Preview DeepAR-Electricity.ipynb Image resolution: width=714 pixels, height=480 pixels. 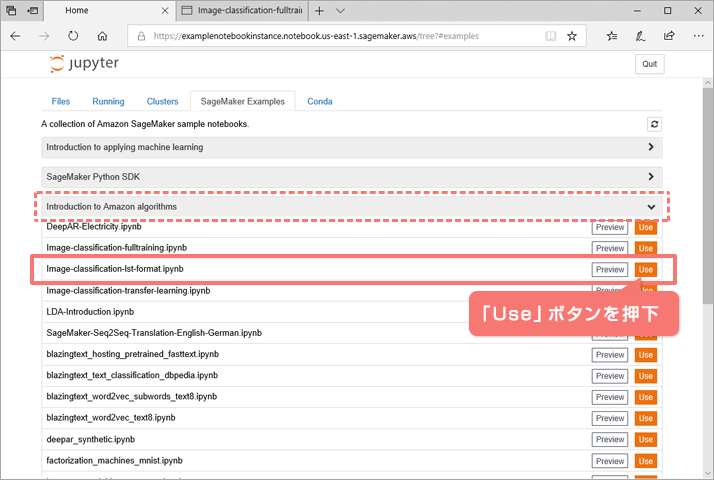[x=610, y=227]
